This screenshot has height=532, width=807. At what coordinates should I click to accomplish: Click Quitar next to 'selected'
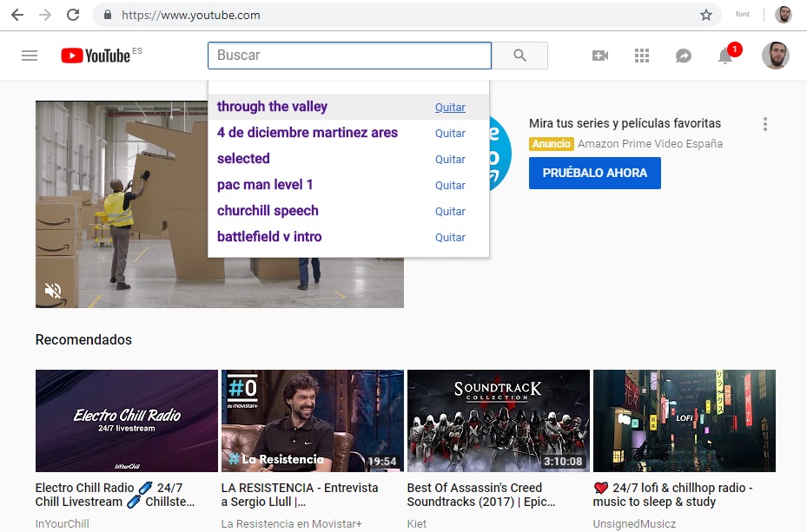pos(450,160)
